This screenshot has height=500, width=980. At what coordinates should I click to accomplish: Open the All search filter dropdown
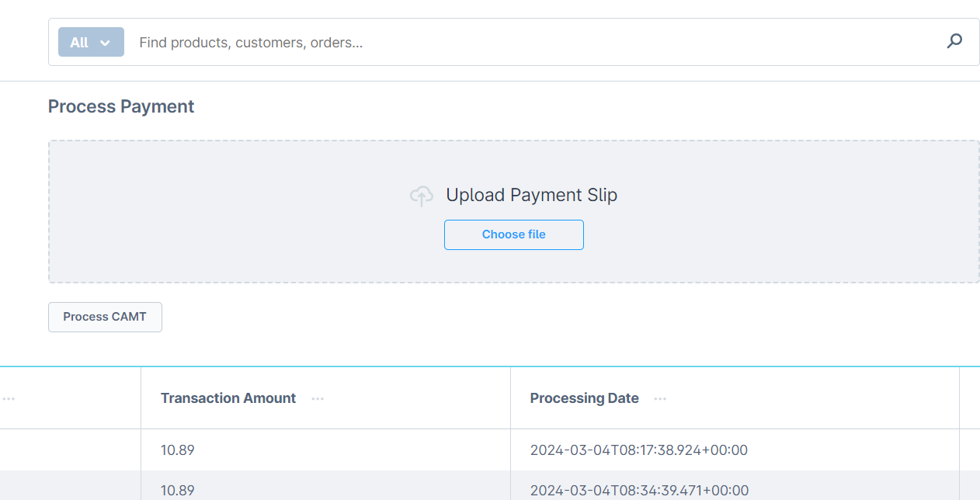[x=91, y=42]
